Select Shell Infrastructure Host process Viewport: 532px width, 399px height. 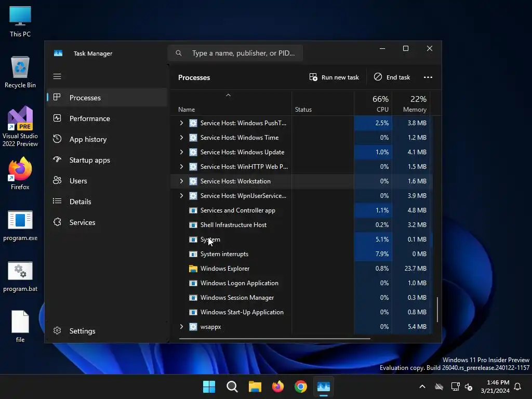(x=233, y=225)
